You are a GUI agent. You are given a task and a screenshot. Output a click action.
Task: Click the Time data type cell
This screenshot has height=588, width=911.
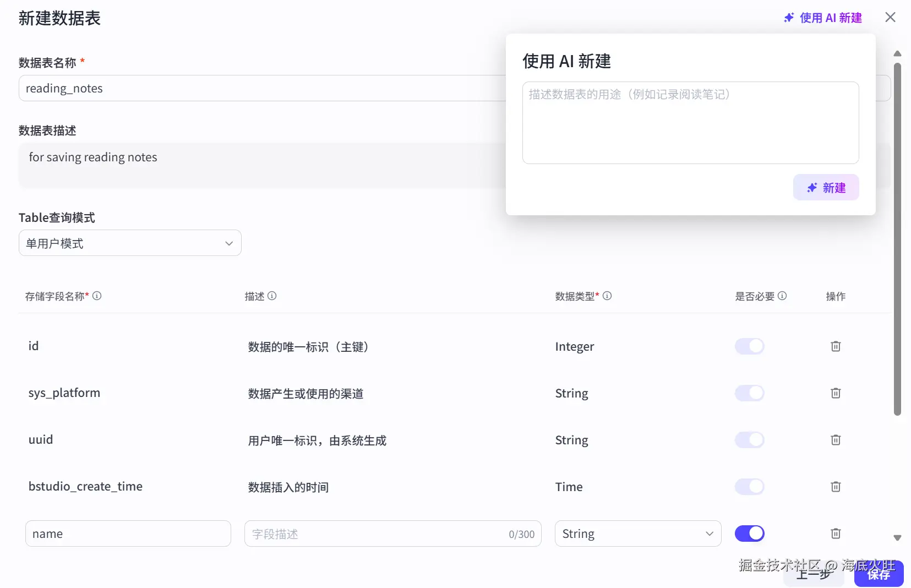click(x=569, y=487)
